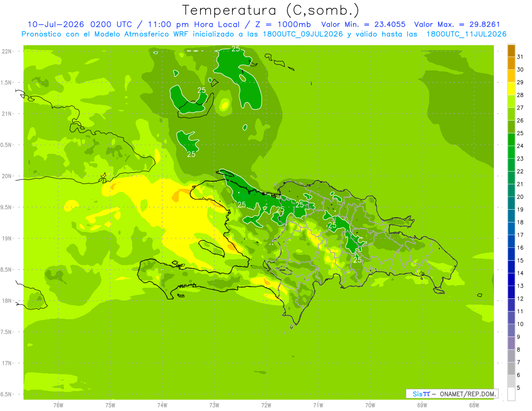Click the 74W longitude axis label
Viewport: 532px width, 411px height.
(x=162, y=405)
